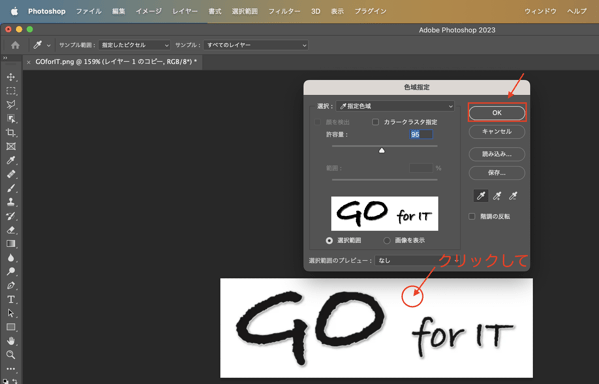Open the 3D menu
This screenshot has height=384, width=599.
coord(316,11)
